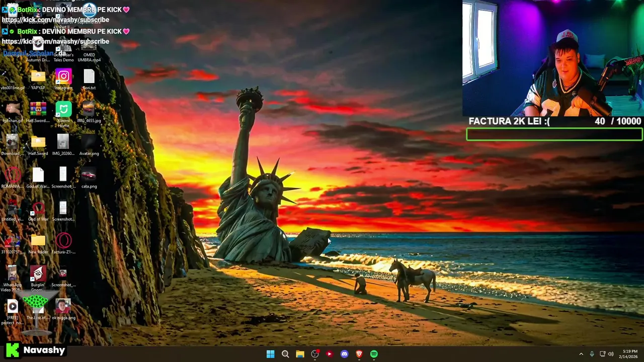Click the webcam overlay feed
Image resolution: width=644 pixels, height=362 pixels.
[x=553, y=58]
